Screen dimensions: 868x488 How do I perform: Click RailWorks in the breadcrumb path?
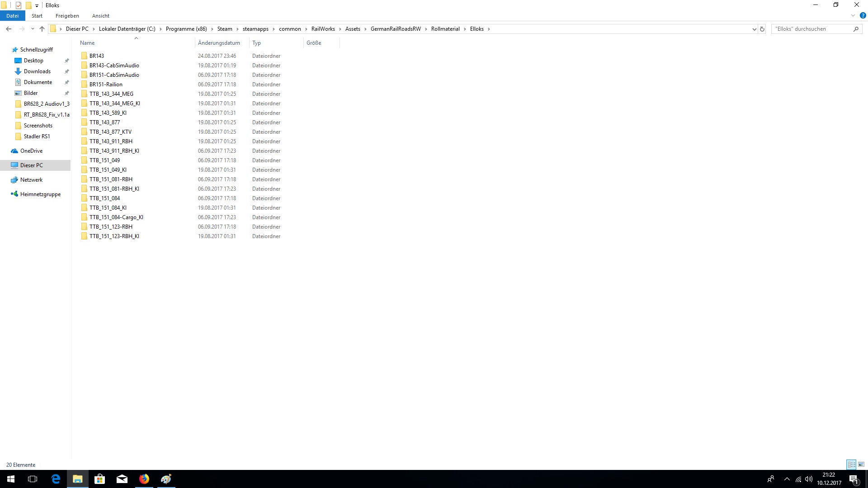point(323,29)
